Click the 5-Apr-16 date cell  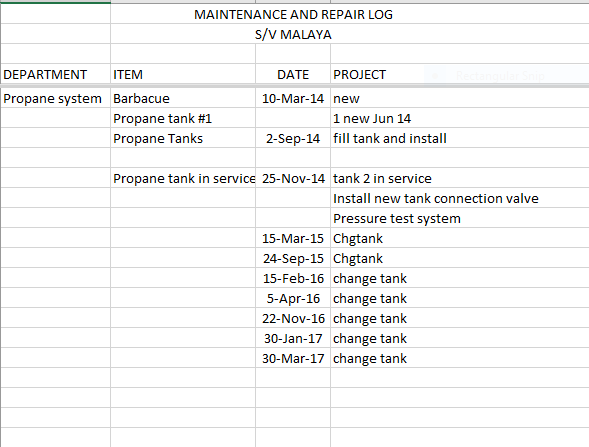click(293, 298)
